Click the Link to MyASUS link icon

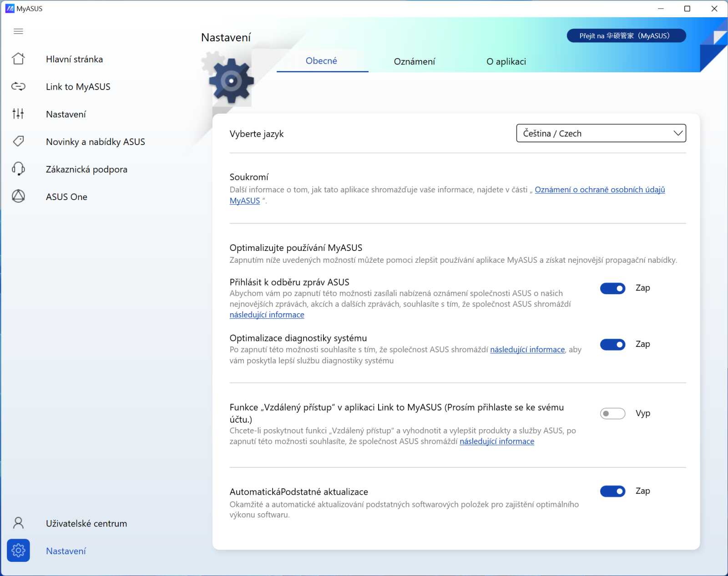point(18,86)
